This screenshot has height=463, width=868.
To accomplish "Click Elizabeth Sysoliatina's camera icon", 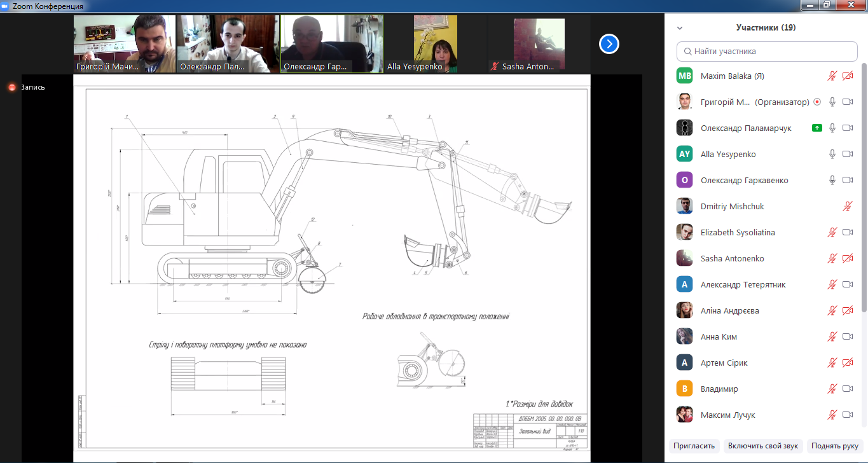I will (848, 232).
